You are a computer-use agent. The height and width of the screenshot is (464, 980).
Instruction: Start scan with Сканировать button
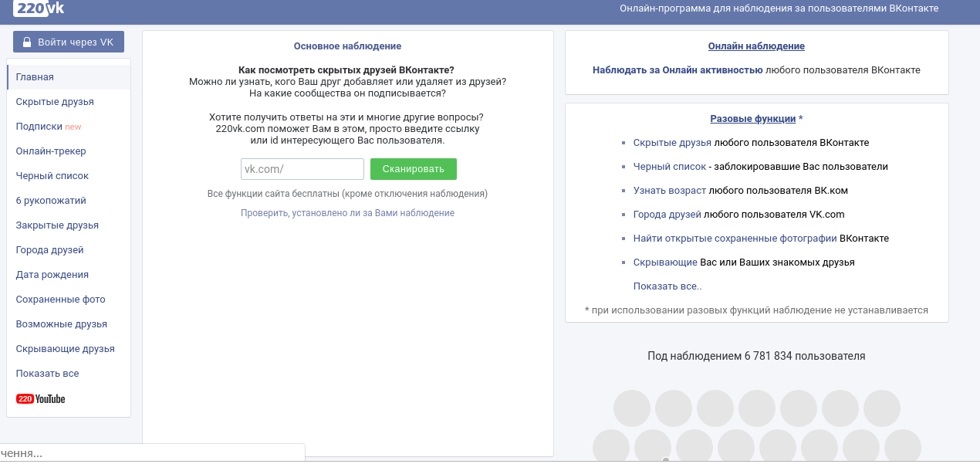[414, 169]
